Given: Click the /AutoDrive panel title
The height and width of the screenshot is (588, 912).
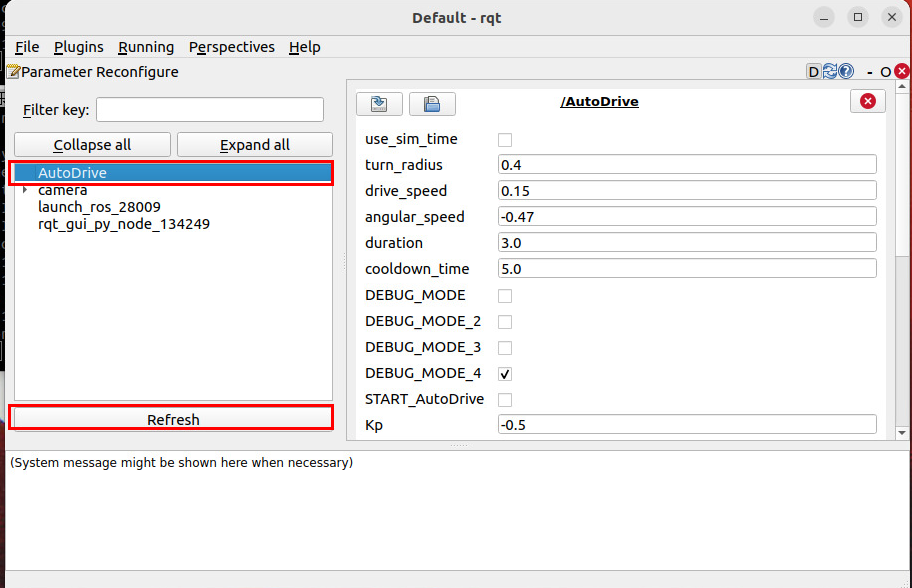Looking at the screenshot, I should pyautogui.click(x=600, y=102).
